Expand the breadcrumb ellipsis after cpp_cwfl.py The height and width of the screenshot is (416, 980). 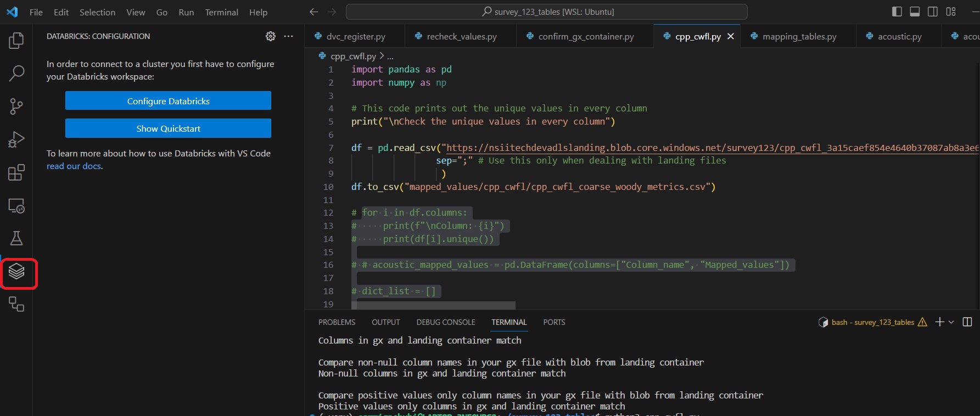(x=390, y=56)
